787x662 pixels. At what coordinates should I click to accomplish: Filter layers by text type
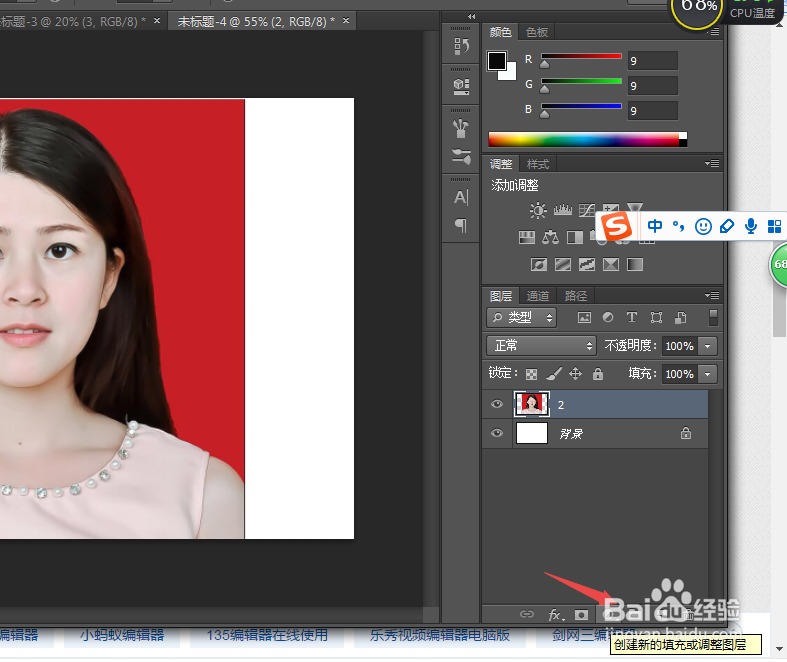[632, 317]
